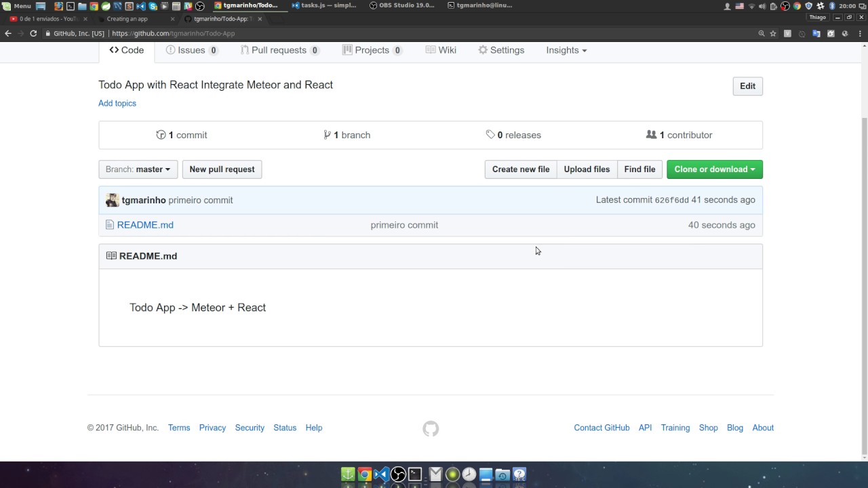Click the browser address bar URL
The height and width of the screenshot is (488, 868).
click(173, 33)
